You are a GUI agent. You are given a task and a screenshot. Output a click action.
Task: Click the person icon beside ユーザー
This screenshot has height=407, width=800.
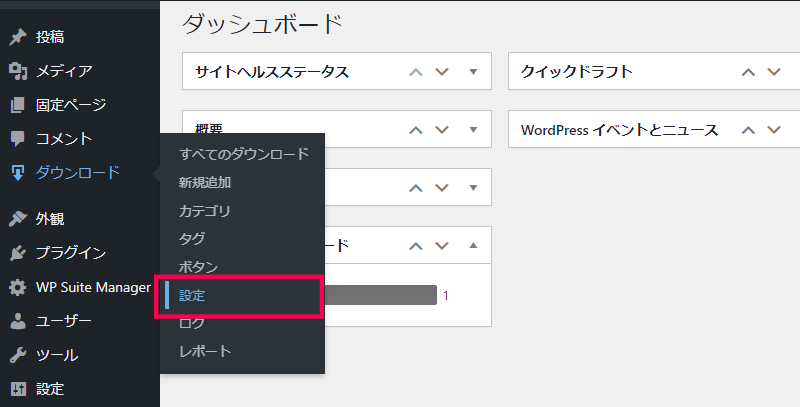pos(17,321)
